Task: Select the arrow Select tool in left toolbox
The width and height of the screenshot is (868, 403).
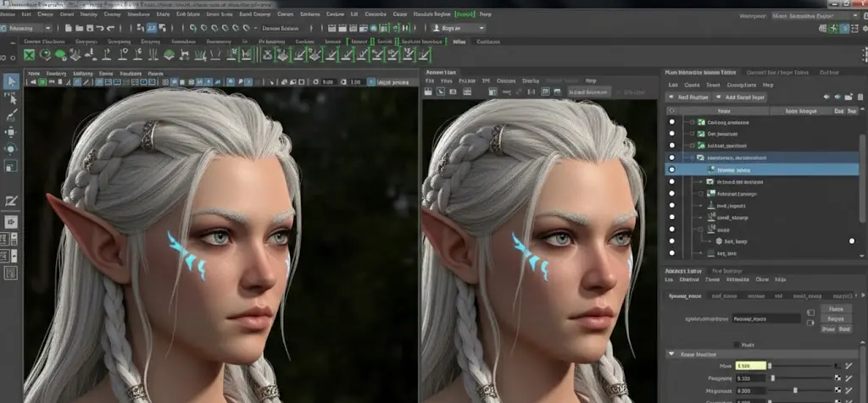Action: (x=12, y=82)
